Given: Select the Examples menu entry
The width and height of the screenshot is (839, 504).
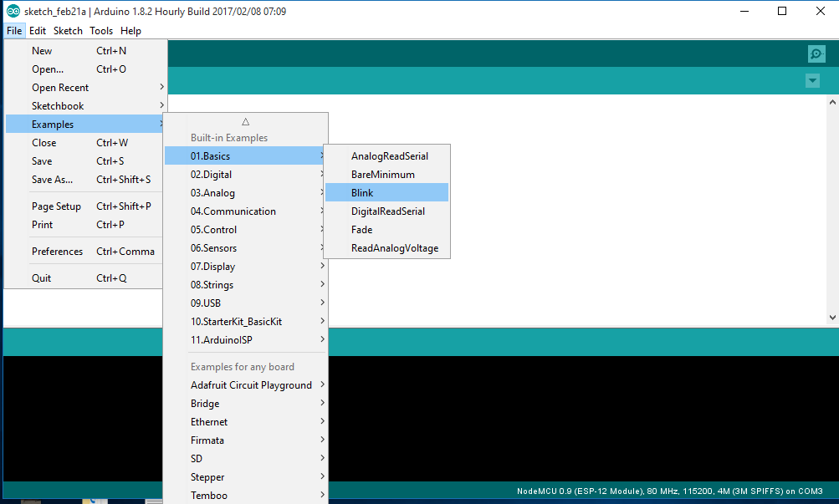Looking at the screenshot, I should (84, 125).
